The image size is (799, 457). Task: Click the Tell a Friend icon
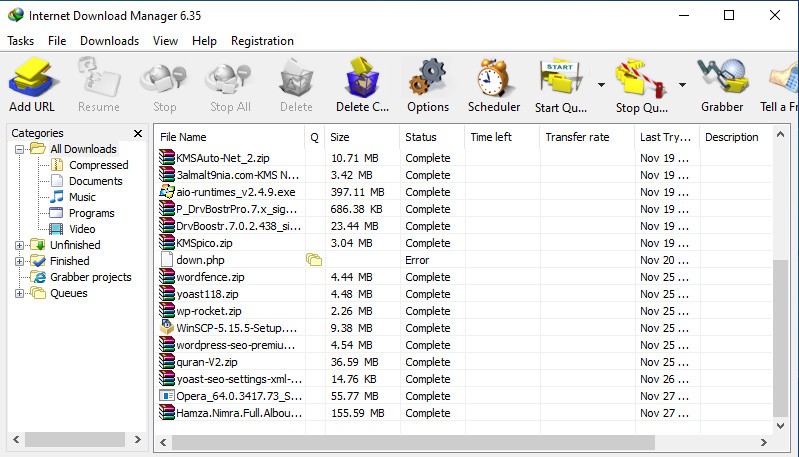784,79
